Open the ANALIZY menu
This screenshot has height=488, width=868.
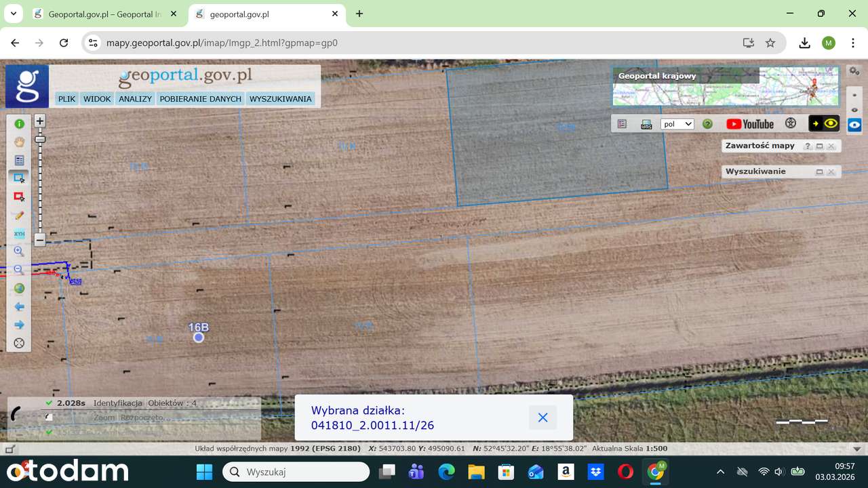point(135,99)
